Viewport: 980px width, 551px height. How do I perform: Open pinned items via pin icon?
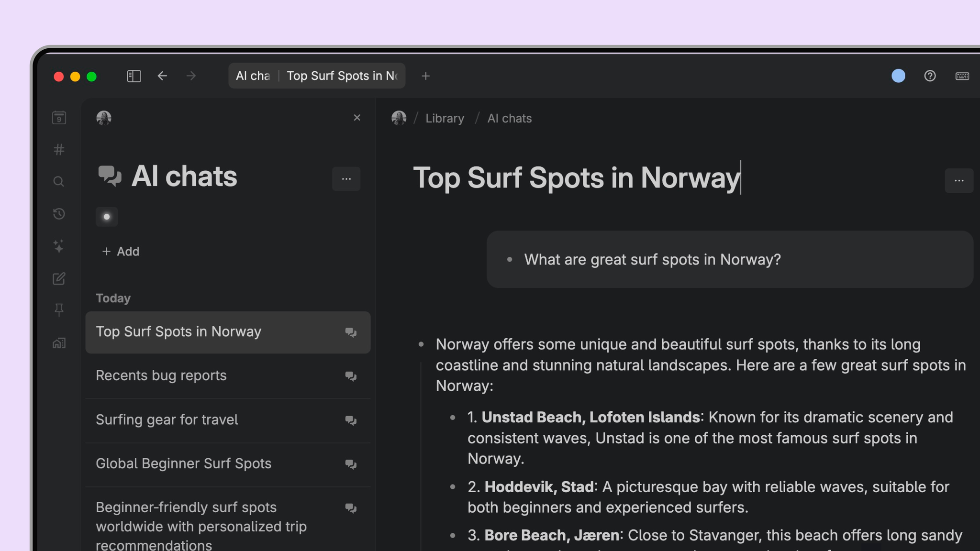click(x=59, y=310)
